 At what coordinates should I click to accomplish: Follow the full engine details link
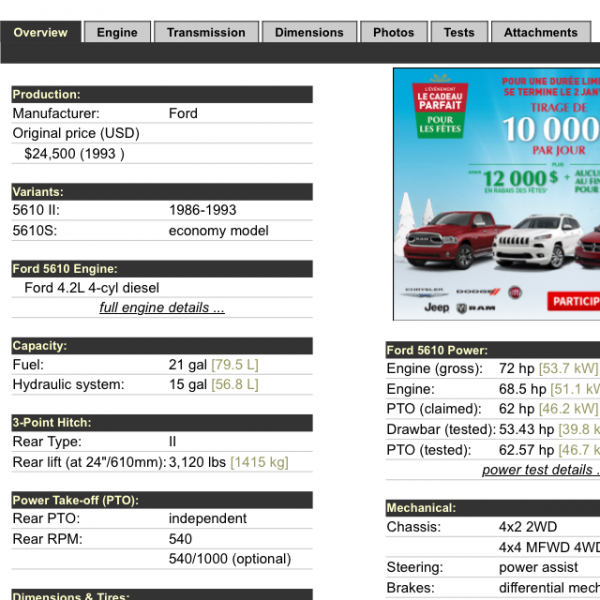pos(162,307)
